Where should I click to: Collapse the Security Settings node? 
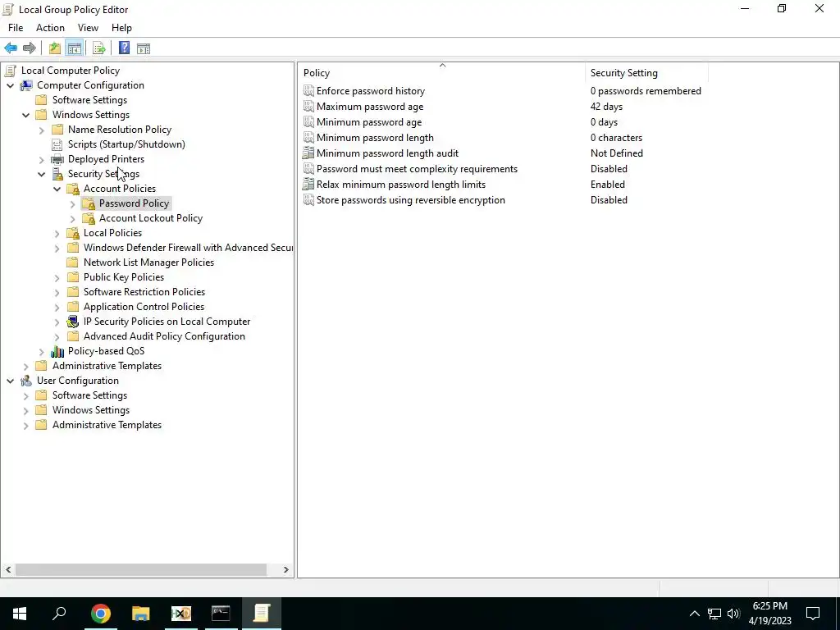41,174
